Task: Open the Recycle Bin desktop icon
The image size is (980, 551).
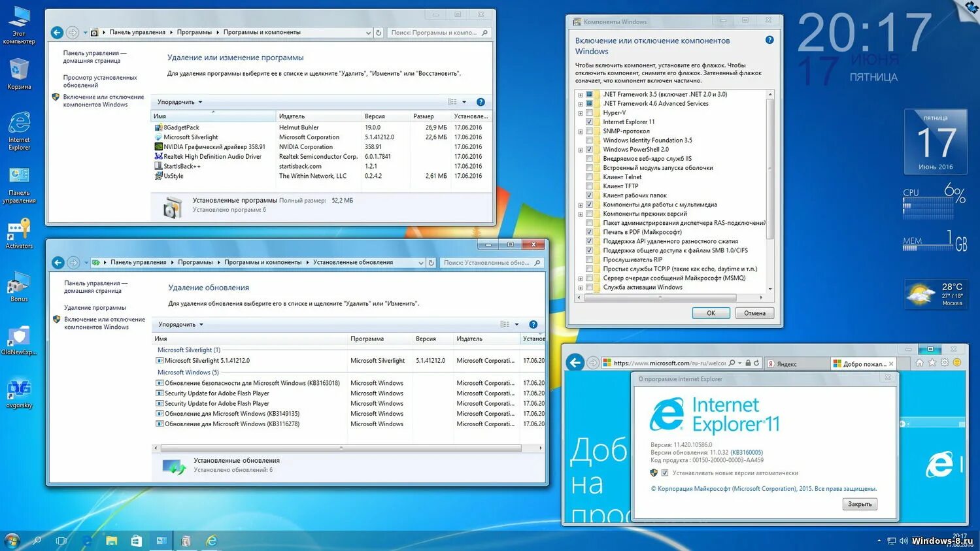Action: (x=19, y=74)
